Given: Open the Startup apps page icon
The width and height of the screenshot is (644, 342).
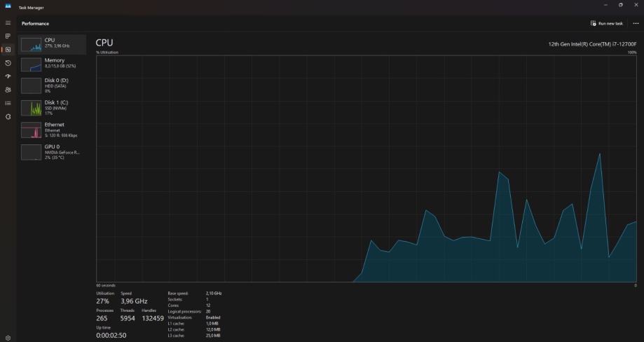Looking at the screenshot, I should [8, 76].
